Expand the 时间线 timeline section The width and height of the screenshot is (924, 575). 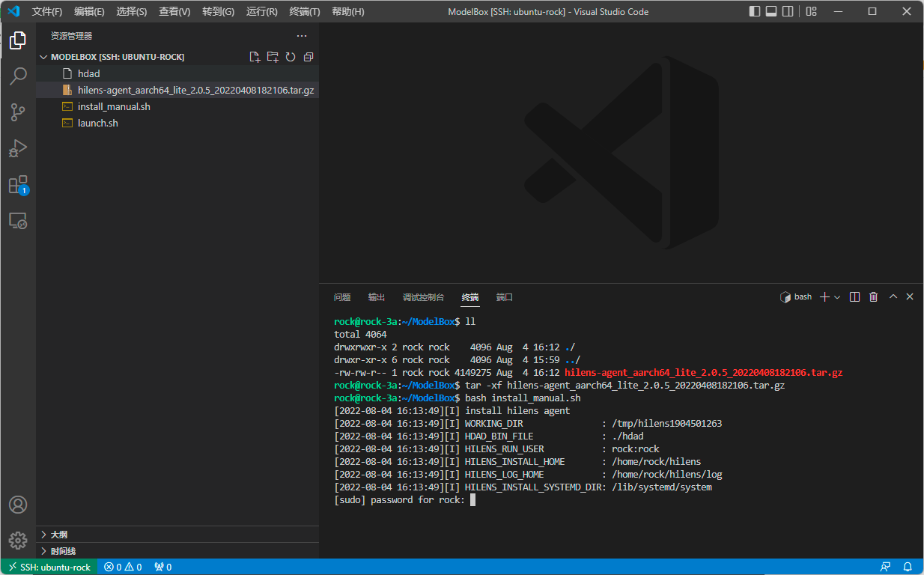tap(63, 551)
